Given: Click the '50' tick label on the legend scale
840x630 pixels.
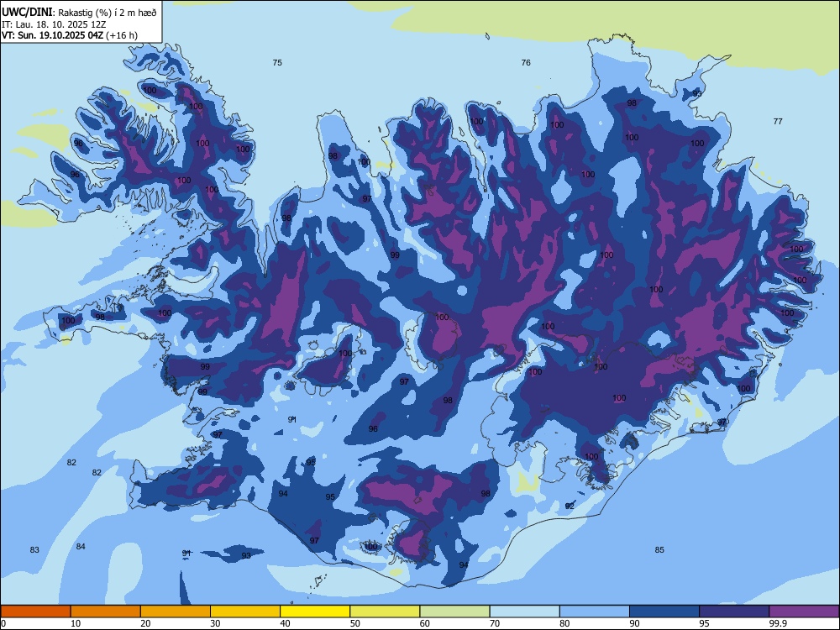Looking at the screenshot, I should [x=355, y=623].
